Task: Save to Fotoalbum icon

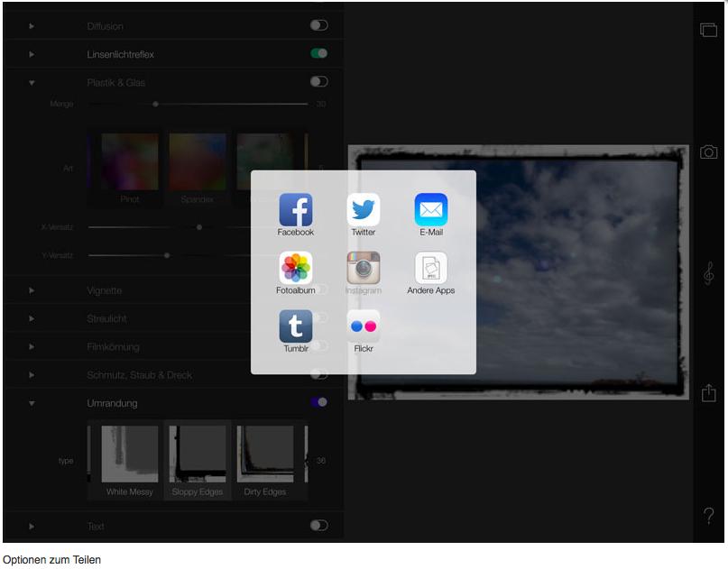Action: pyautogui.click(x=295, y=268)
